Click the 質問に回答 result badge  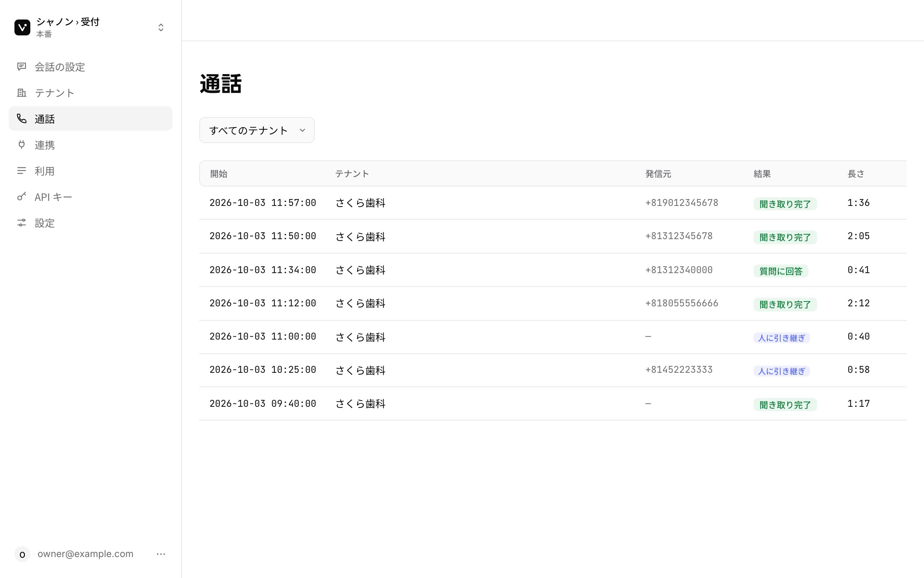tap(781, 271)
